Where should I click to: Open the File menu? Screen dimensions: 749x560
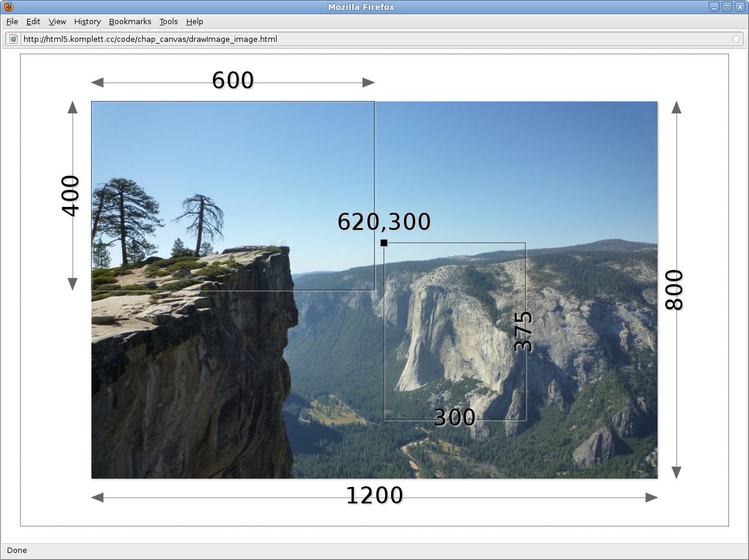(12, 22)
